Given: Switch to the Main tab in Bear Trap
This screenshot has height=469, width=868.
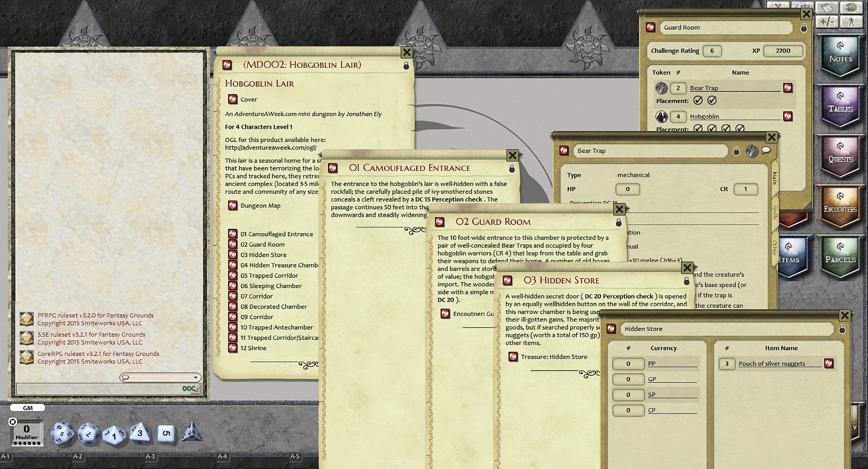Looking at the screenshot, I should pyautogui.click(x=774, y=178).
